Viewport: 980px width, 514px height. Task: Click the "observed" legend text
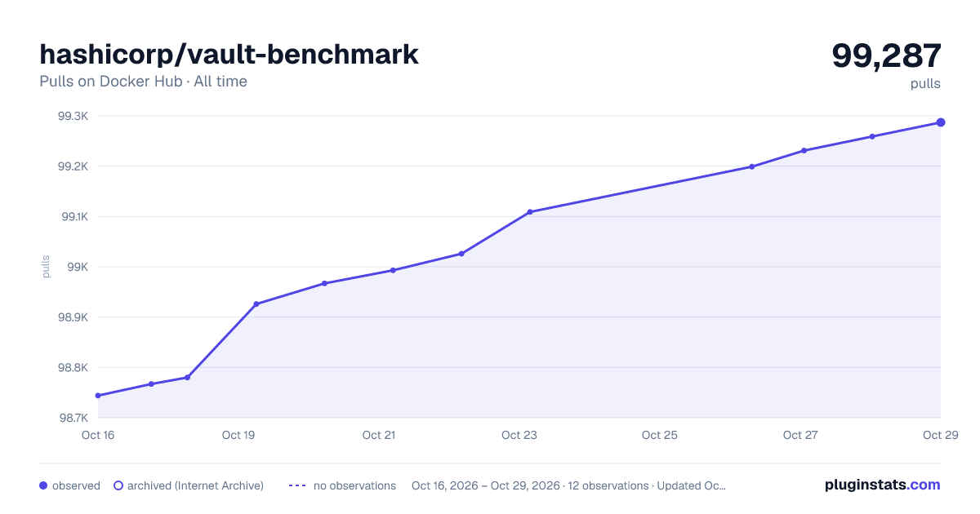click(x=76, y=485)
